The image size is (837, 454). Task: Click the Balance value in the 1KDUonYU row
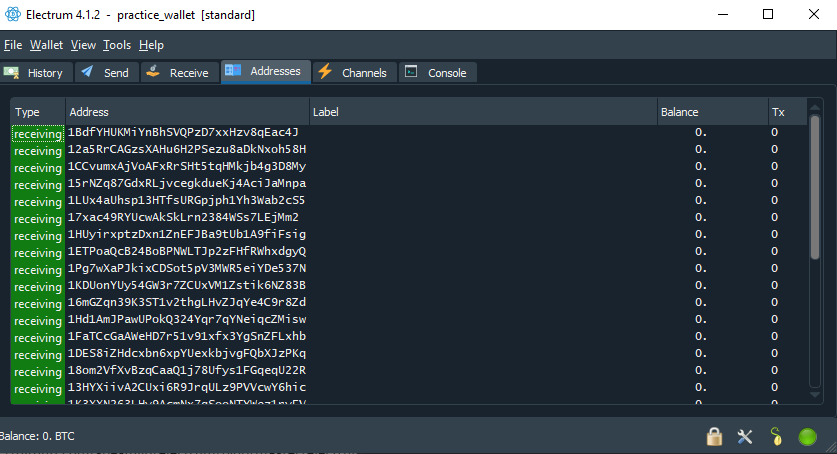(701, 285)
